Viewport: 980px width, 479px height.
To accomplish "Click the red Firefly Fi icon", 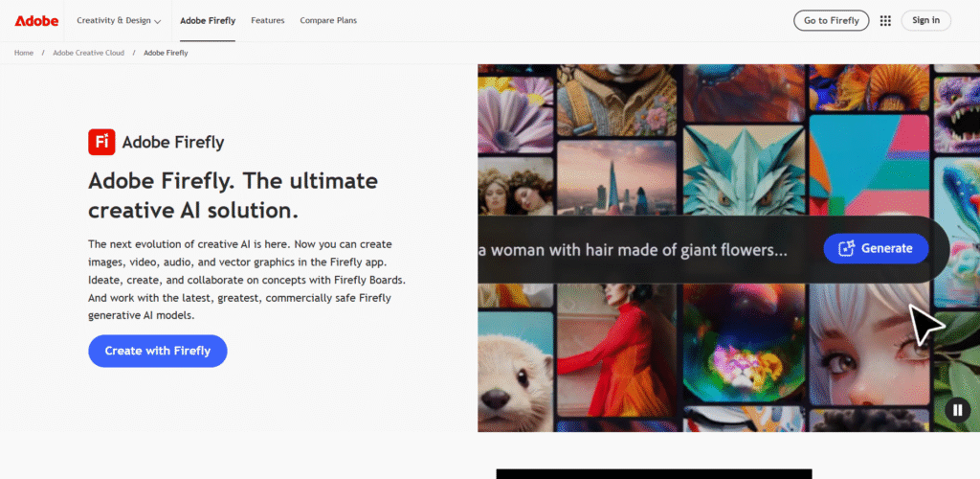I will point(101,142).
